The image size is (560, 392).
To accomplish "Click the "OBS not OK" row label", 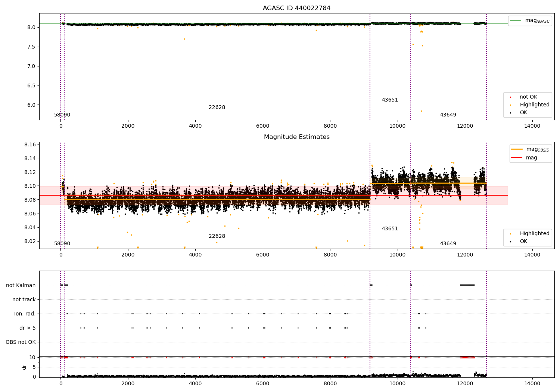I will coord(21,342).
